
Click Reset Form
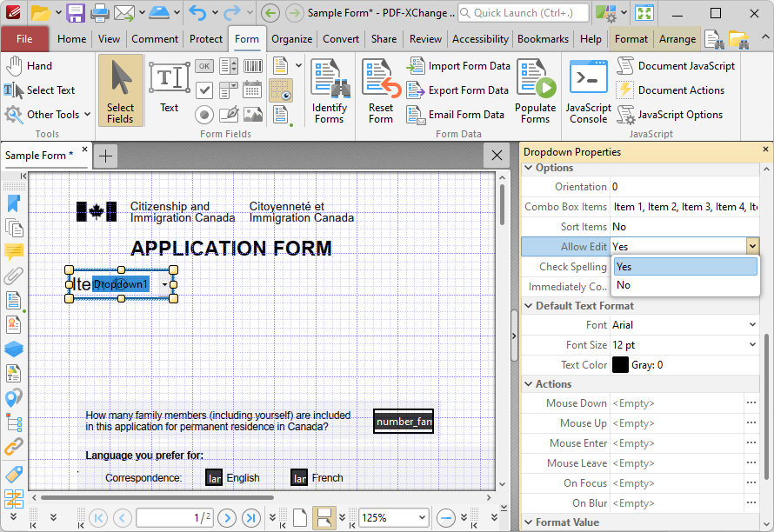coord(381,90)
